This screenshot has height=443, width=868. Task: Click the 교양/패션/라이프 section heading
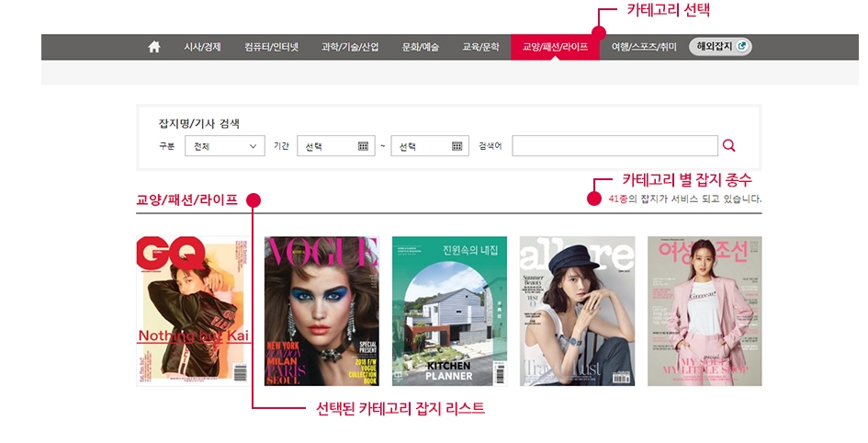tap(187, 200)
